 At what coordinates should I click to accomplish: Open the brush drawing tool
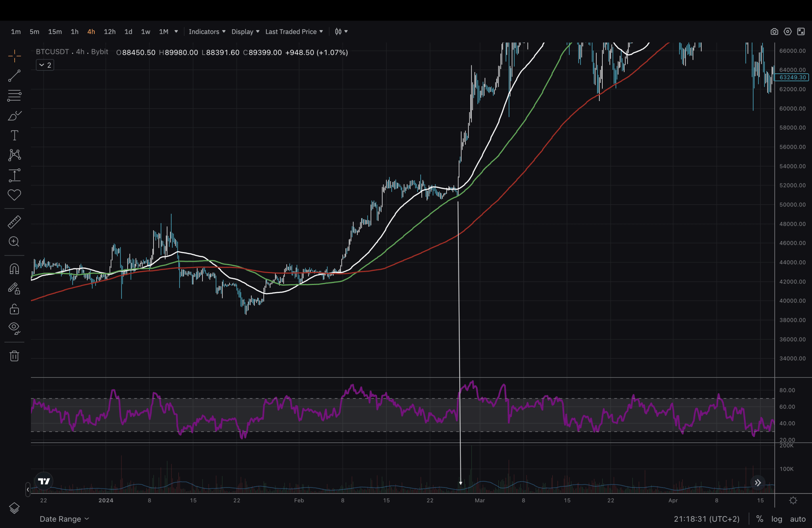pos(14,116)
